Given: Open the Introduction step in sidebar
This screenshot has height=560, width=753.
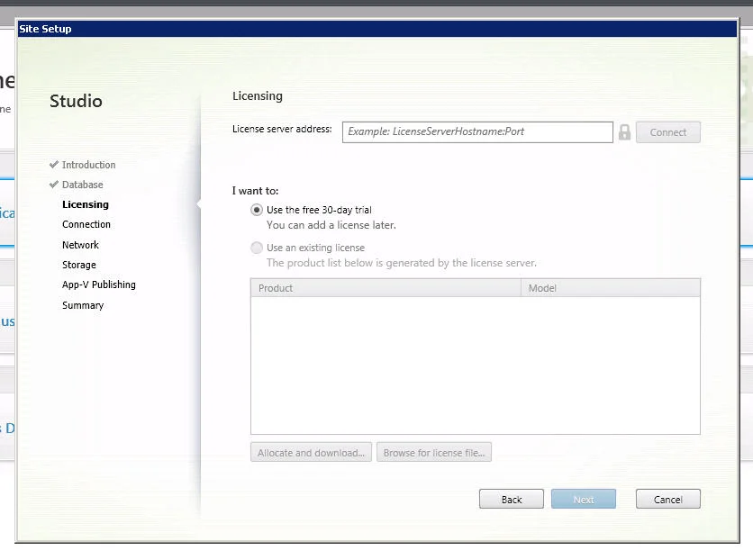Looking at the screenshot, I should (x=89, y=165).
